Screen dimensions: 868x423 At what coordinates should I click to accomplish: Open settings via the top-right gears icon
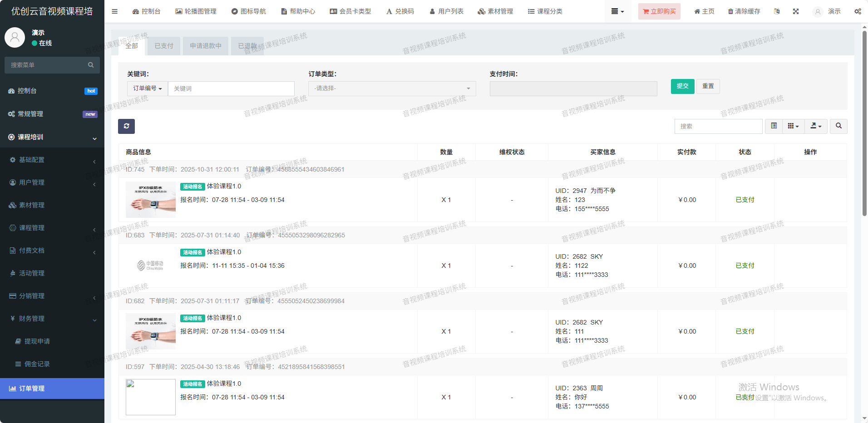[x=858, y=11]
